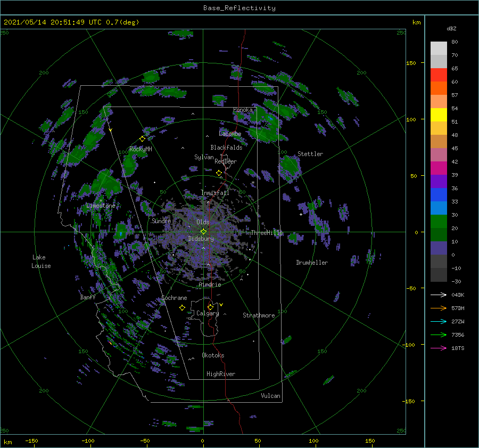Click the asterisk marker above Limestone label

tap(101, 201)
